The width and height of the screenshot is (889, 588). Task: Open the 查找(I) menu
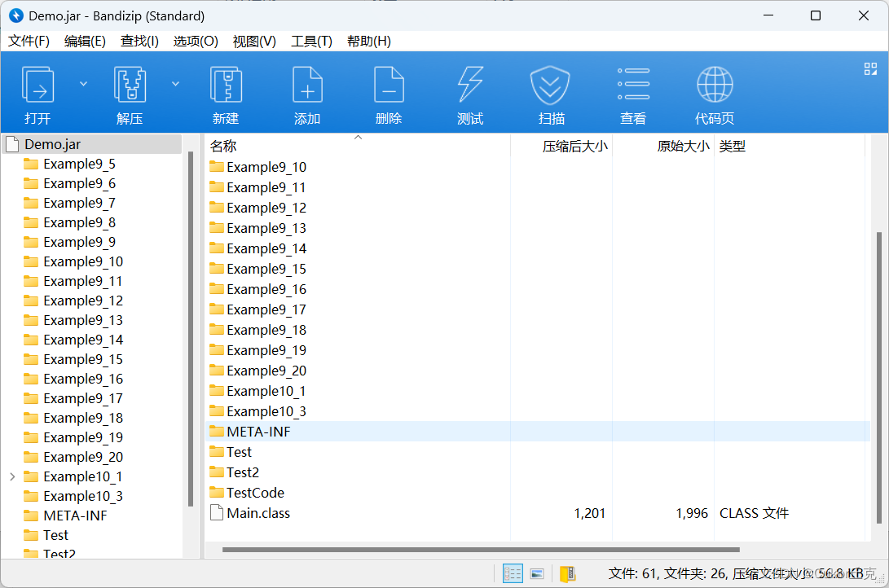click(x=139, y=42)
